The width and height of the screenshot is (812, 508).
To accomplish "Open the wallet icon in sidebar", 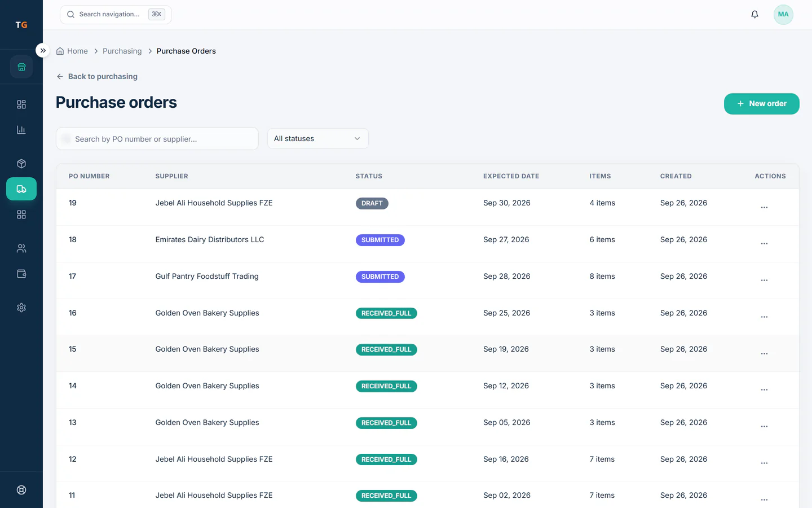I will (21, 274).
